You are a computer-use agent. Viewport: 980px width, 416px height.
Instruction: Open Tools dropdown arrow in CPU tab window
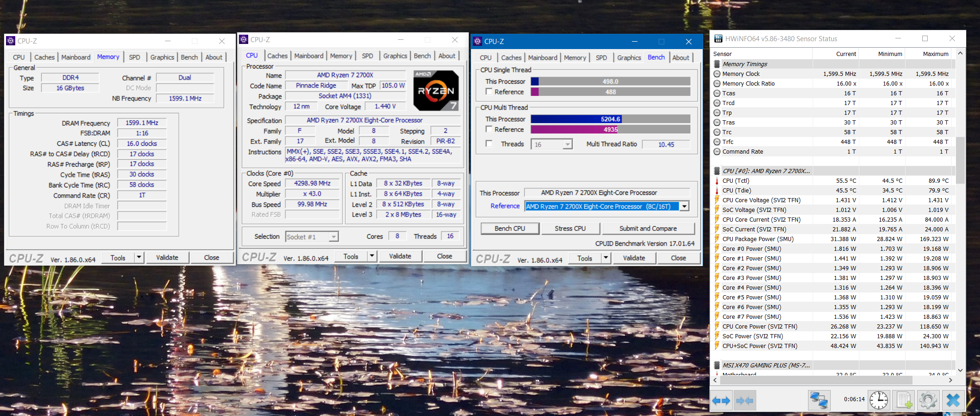click(372, 256)
